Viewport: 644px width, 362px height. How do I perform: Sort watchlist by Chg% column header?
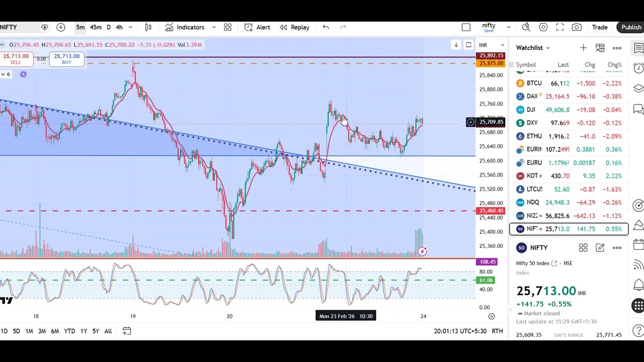[614, 65]
